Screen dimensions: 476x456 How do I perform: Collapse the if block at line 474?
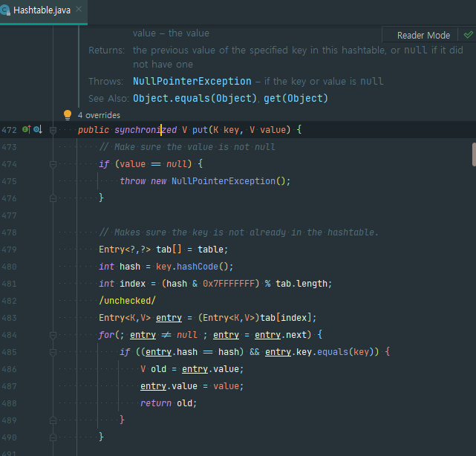click(x=53, y=164)
